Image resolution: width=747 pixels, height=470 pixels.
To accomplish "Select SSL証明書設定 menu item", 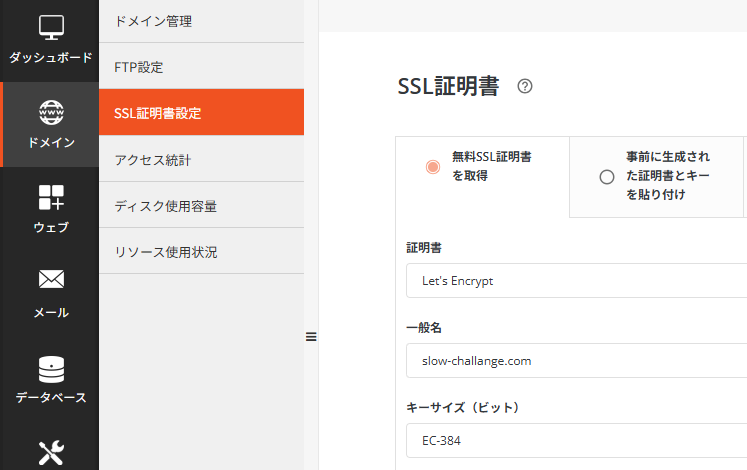I will [201, 113].
